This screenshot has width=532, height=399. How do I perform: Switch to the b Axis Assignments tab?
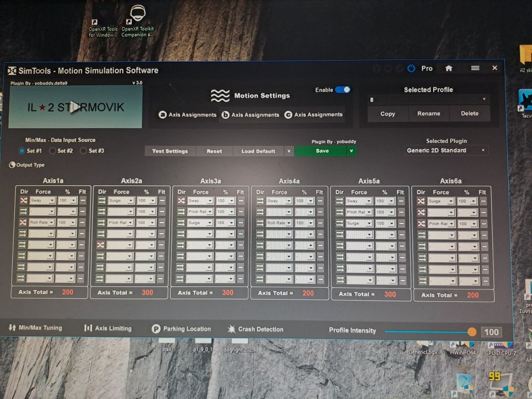[x=251, y=115]
